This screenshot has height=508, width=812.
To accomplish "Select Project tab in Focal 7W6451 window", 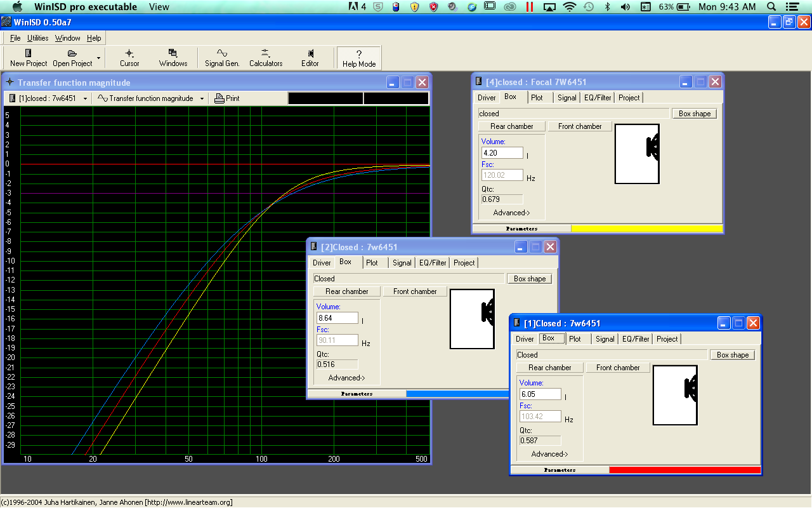I will point(629,98).
